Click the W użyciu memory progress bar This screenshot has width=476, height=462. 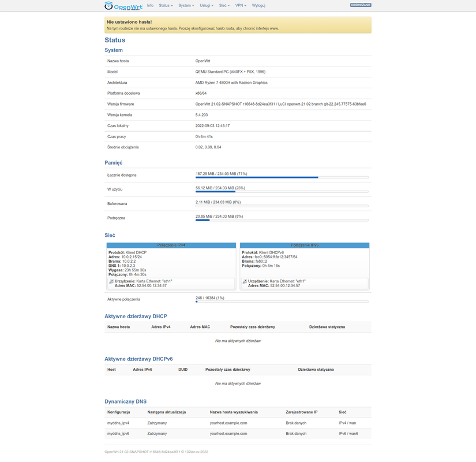point(282,192)
